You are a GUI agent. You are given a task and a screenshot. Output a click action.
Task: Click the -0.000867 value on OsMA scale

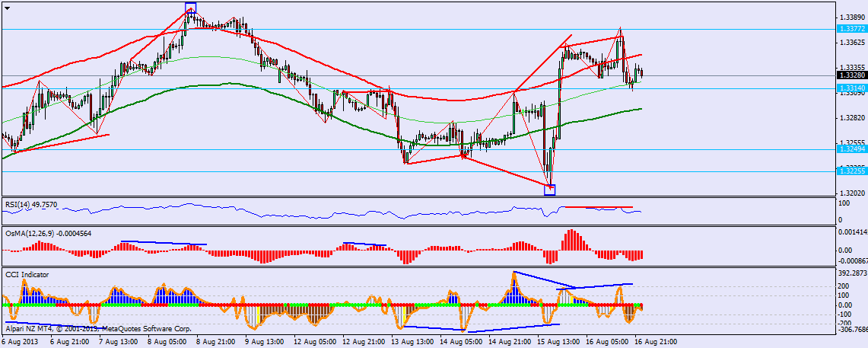[853, 260]
